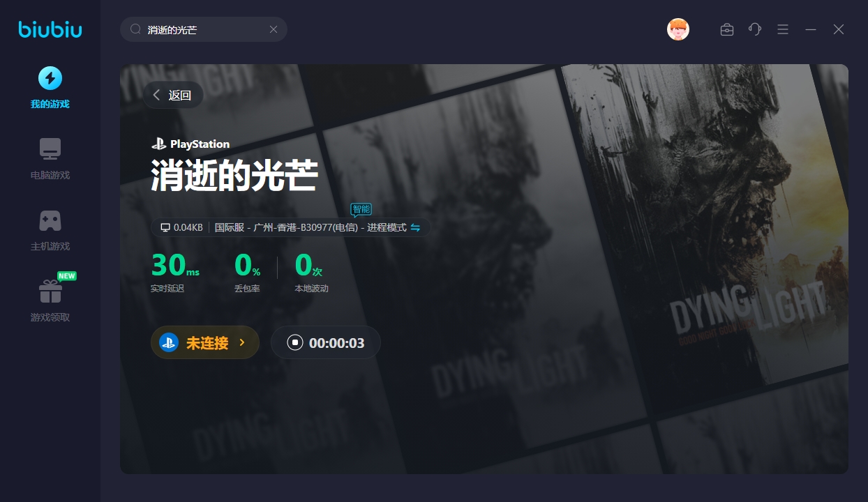Close the biubiu window

839,29
